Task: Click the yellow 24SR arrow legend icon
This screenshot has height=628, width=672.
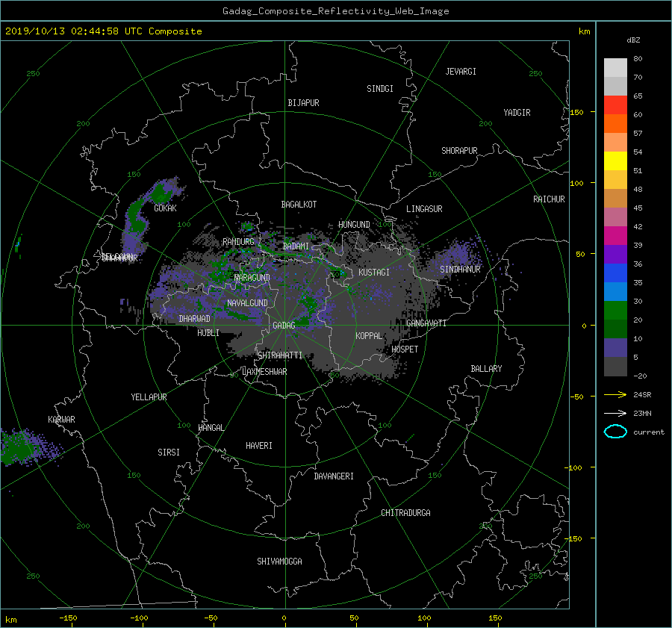Action: (x=615, y=394)
